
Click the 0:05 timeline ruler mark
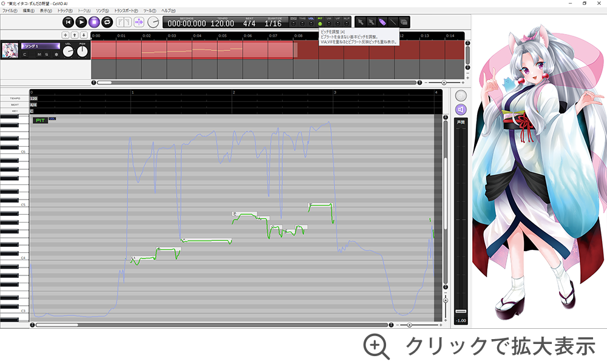point(222,36)
